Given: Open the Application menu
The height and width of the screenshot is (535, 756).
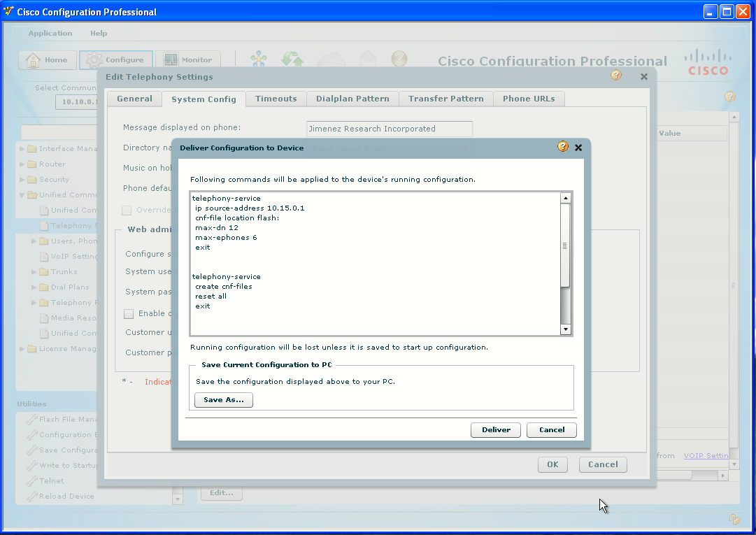Looking at the screenshot, I should tap(50, 34).
